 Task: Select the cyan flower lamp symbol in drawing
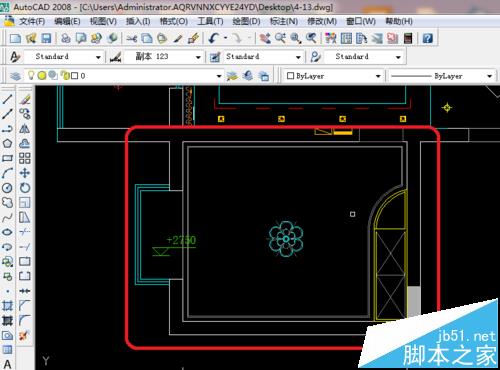(286, 239)
